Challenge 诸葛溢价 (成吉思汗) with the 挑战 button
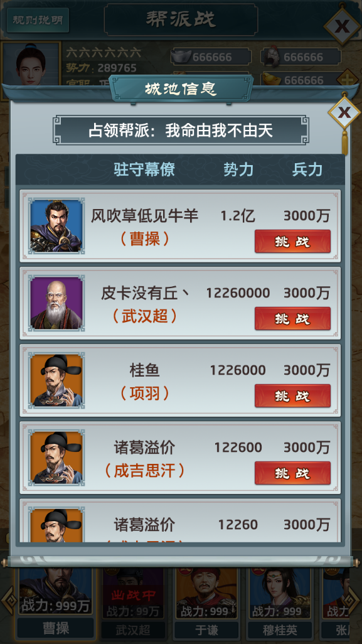The image size is (362, 644). click(x=292, y=473)
